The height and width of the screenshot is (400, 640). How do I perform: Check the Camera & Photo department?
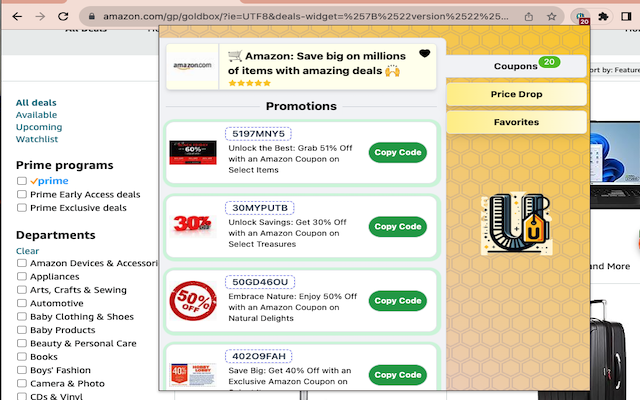click(x=22, y=384)
